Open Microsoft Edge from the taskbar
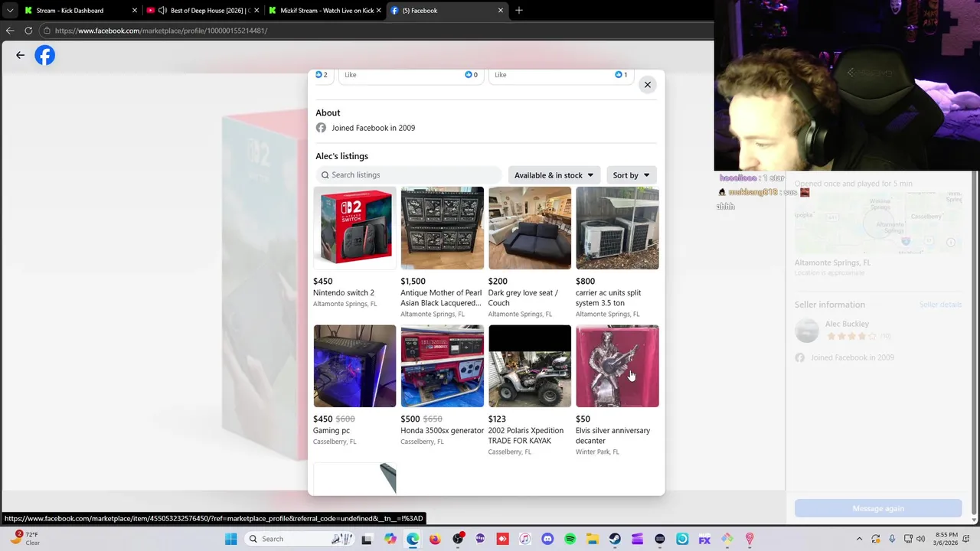This screenshot has width=980, height=551. click(413, 539)
